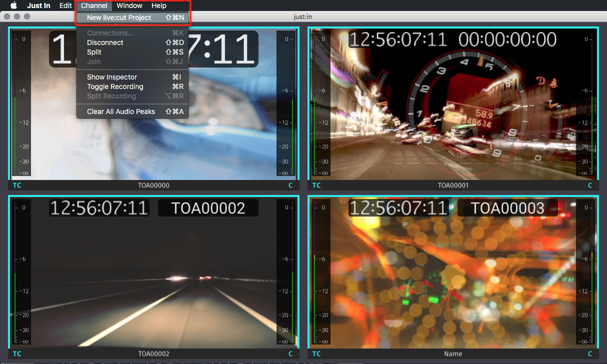Click the TC indicator under channel TOA00001

click(316, 185)
